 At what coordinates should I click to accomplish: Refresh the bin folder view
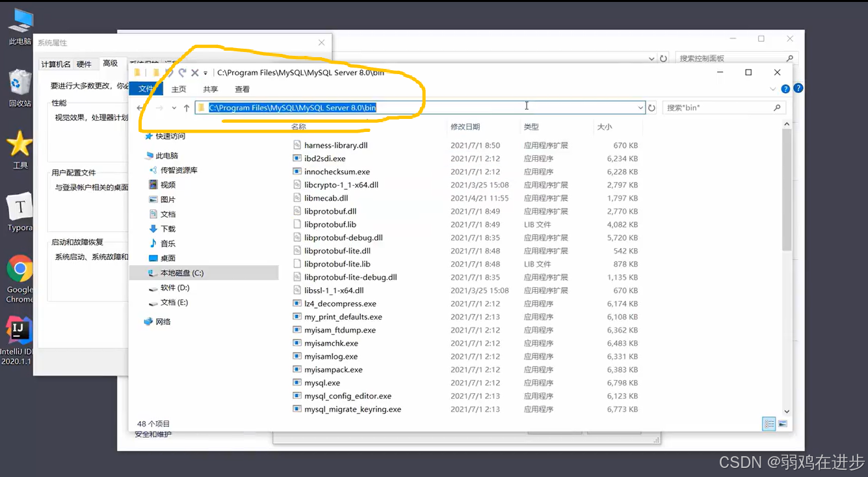click(x=651, y=108)
